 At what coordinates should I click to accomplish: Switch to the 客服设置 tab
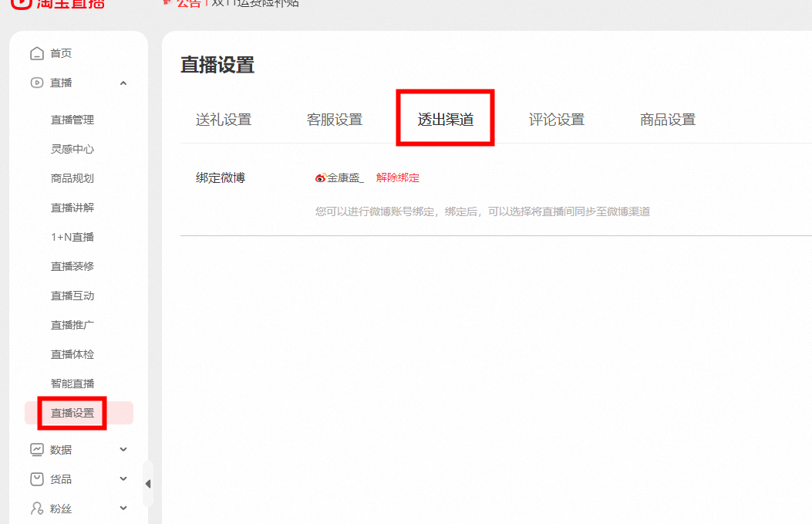pos(335,120)
